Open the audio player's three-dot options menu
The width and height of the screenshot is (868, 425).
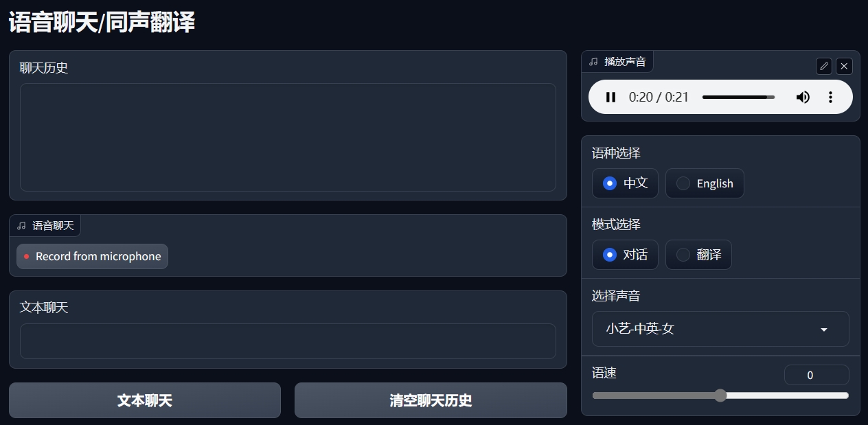point(830,97)
